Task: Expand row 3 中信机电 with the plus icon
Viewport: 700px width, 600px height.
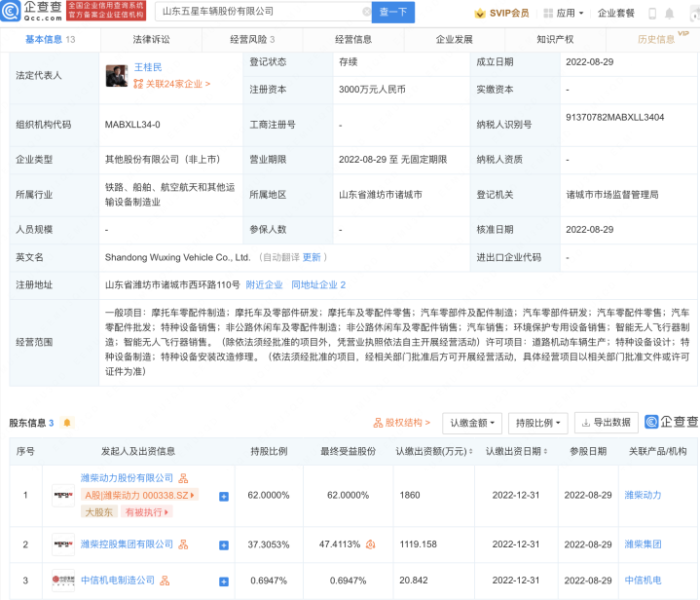Action: (224, 581)
